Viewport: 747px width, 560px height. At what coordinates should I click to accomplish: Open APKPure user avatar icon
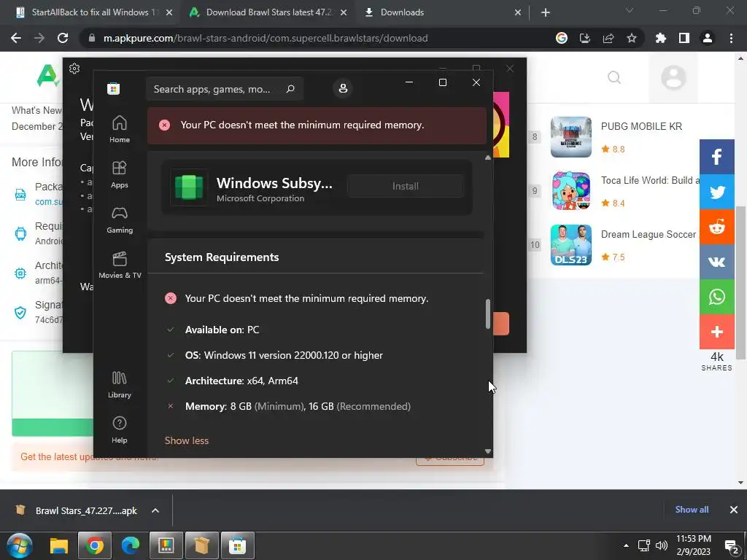coord(673,77)
